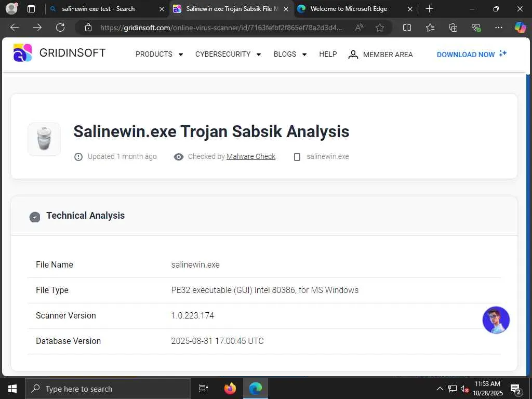The width and height of the screenshot is (532, 399).
Task: Expand the CYBERSECURITY dropdown menu
Action: point(228,54)
